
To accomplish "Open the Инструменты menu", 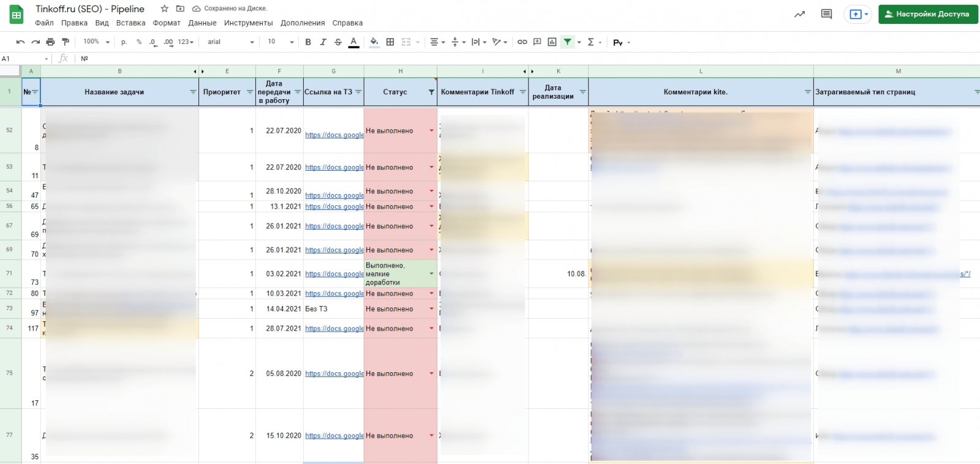I will click(x=248, y=23).
